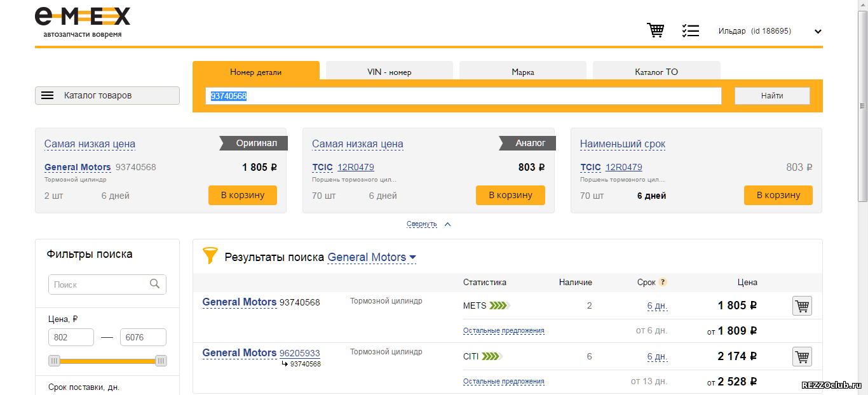Open the shopping cart in the header
This screenshot has width=868, height=395.
point(656,30)
